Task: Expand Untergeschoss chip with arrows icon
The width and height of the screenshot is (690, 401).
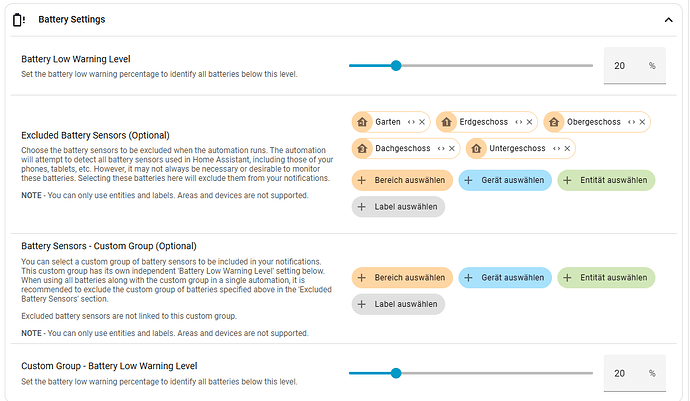Action: [555, 149]
